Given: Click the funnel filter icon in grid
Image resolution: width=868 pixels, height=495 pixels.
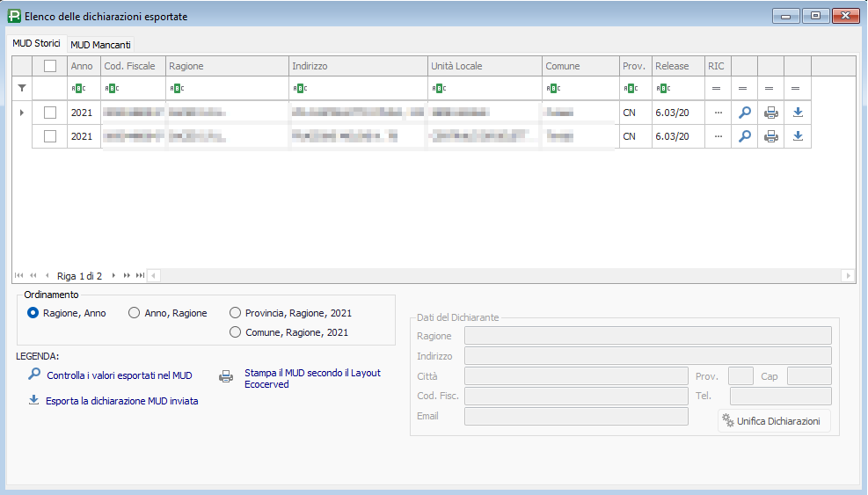Looking at the screenshot, I should [22, 88].
